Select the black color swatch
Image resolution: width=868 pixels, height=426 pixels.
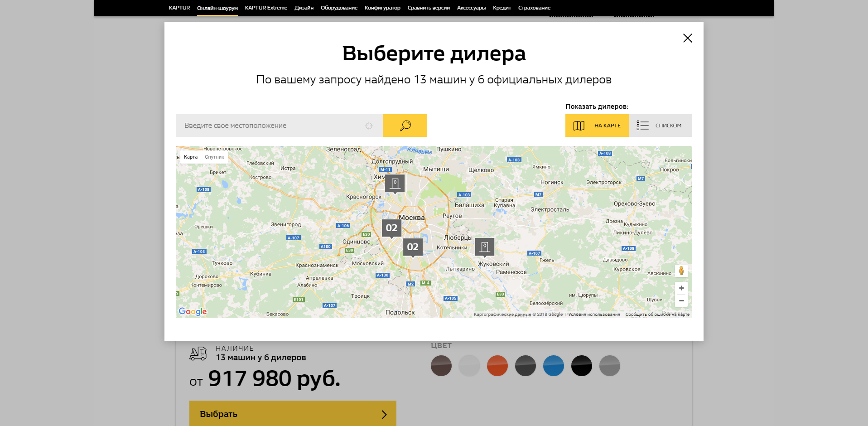[582, 366]
